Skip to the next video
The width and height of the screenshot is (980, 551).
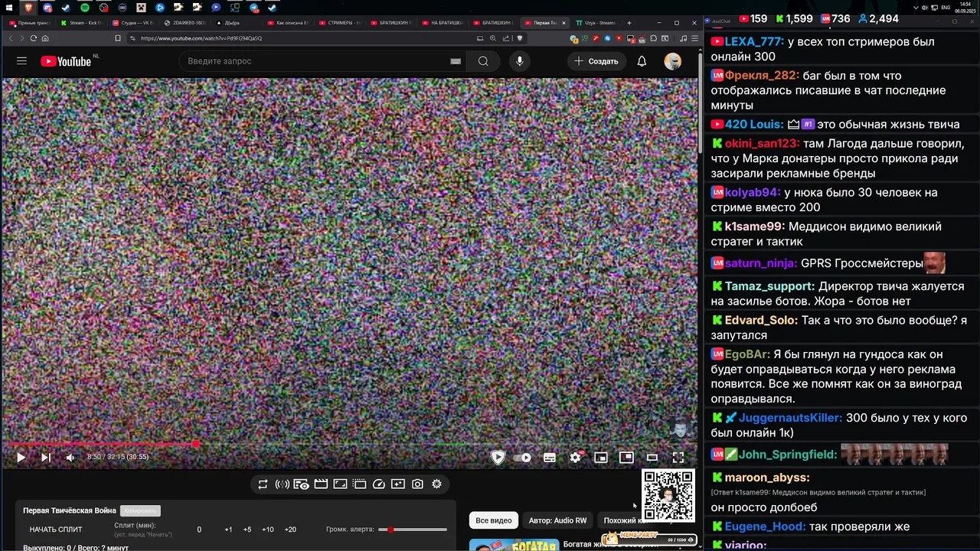click(x=46, y=458)
